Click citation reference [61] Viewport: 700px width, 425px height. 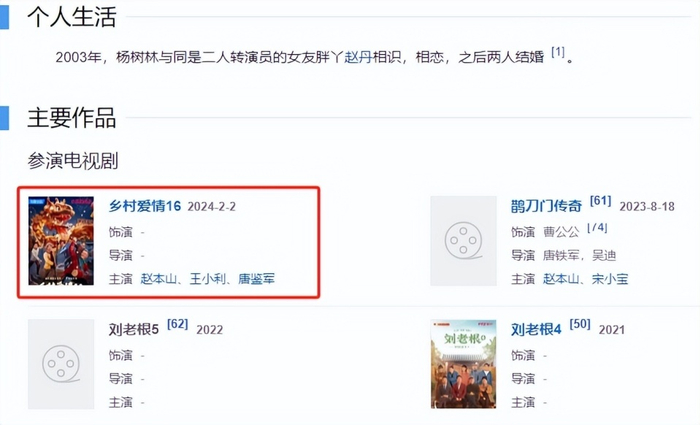point(600,201)
